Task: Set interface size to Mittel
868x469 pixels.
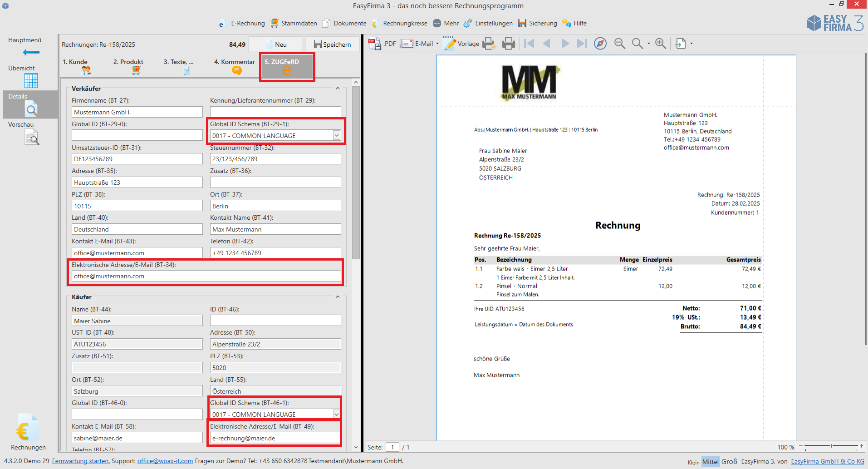Action: point(710,462)
